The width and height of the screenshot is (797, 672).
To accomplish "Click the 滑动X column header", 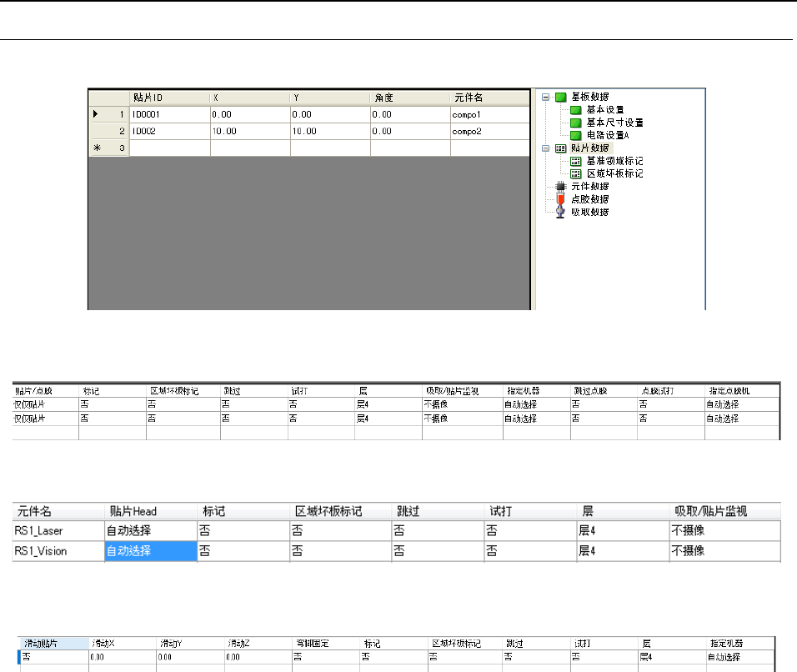I will (123, 644).
